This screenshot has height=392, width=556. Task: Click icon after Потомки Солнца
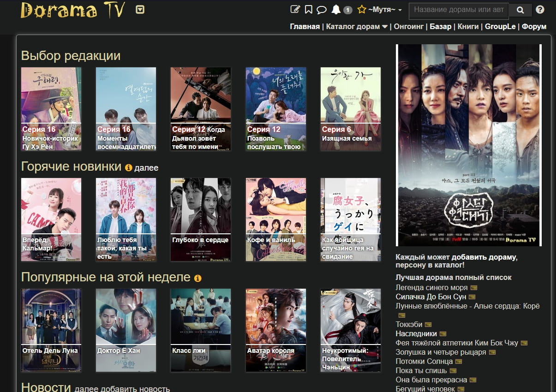coord(459,362)
